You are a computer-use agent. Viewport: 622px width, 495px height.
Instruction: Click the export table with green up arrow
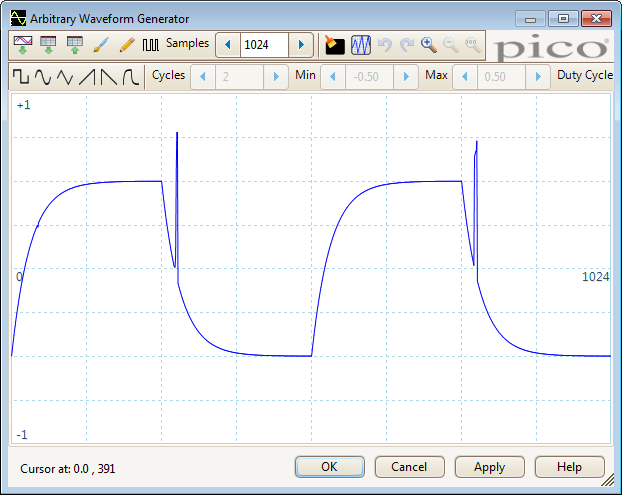(x=75, y=45)
